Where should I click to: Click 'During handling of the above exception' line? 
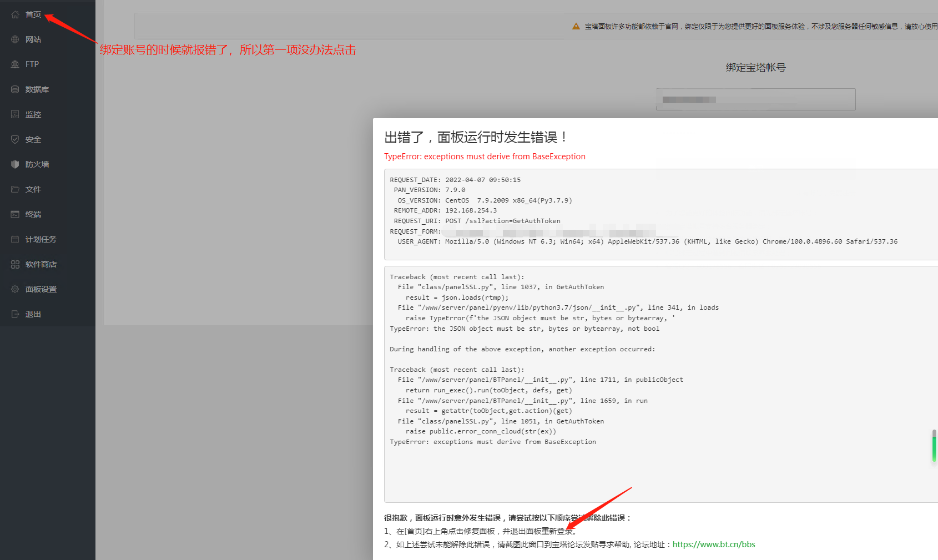tap(522, 349)
